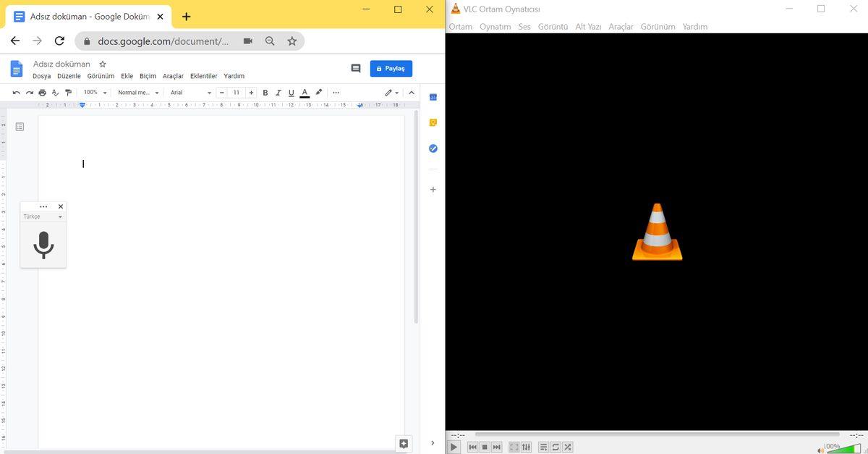Screen dimensions: 868x454
Task: Start voice typing with the microphone icon
Action: [43, 245]
